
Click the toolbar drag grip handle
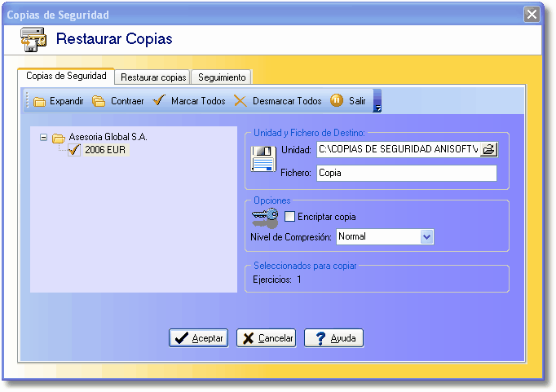[x=27, y=100]
